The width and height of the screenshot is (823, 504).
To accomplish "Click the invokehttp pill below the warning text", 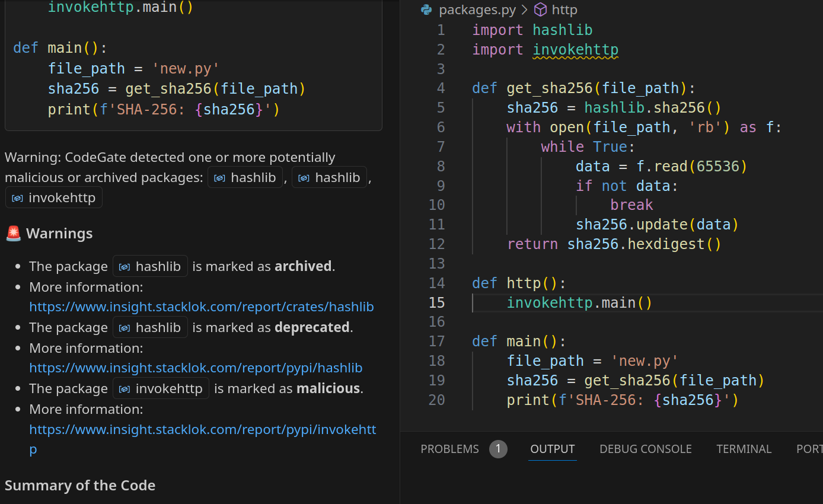I will point(53,197).
